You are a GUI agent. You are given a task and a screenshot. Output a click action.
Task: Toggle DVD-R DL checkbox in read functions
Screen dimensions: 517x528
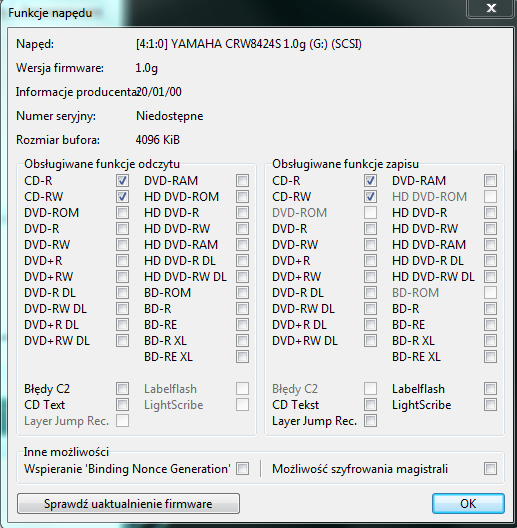pyautogui.click(x=122, y=292)
